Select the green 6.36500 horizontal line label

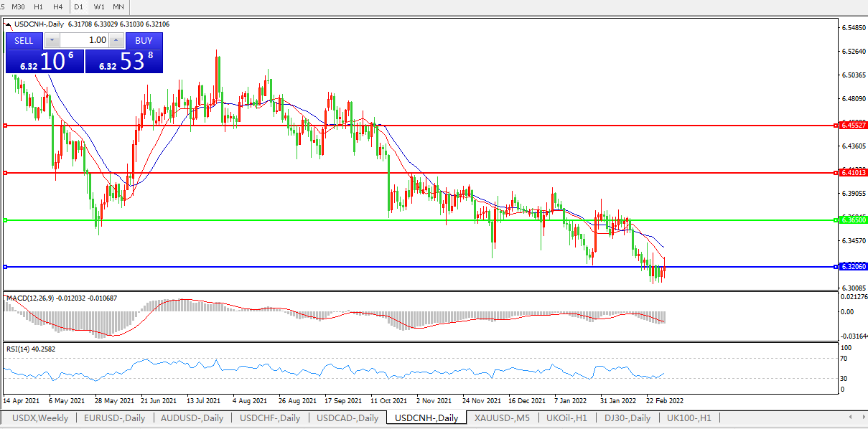point(854,220)
